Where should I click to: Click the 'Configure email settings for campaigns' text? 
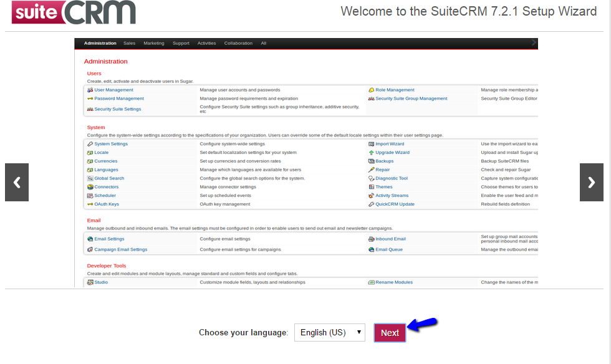click(240, 249)
